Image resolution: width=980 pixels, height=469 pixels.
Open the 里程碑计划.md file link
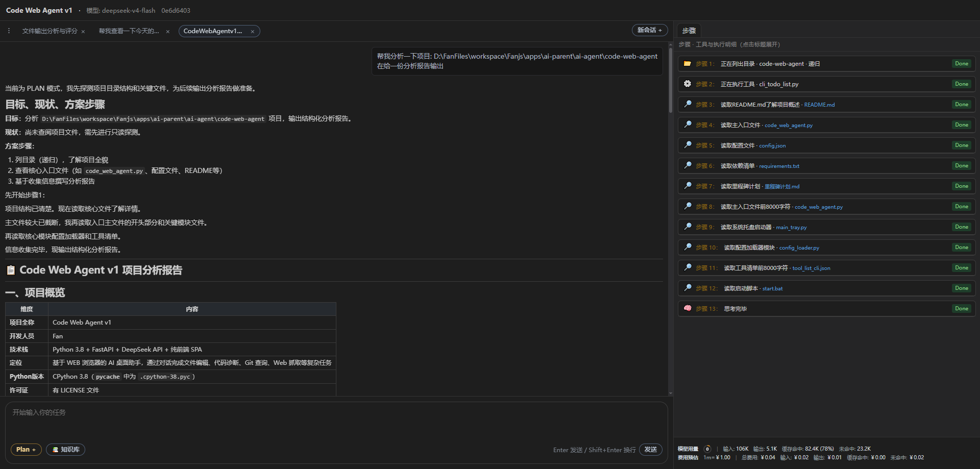pyautogui.click(x=782, y=186)
